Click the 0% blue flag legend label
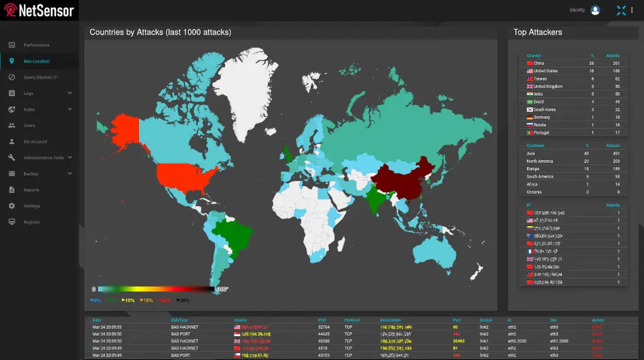 pos(96,300)
